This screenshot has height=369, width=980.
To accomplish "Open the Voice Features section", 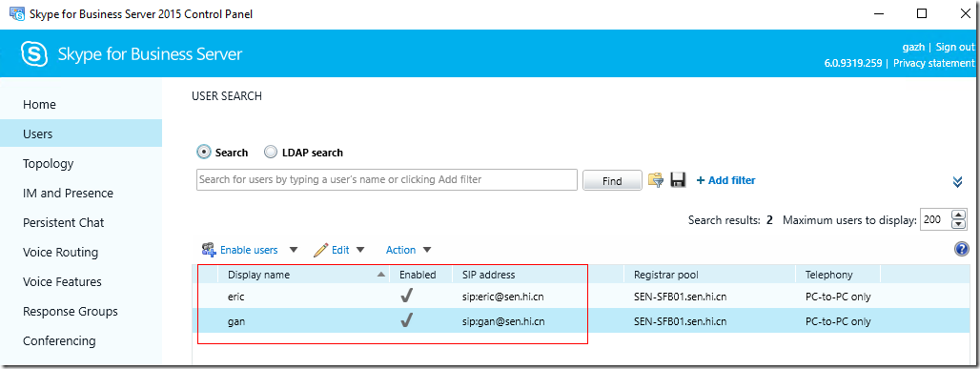I will click(63, 281).
